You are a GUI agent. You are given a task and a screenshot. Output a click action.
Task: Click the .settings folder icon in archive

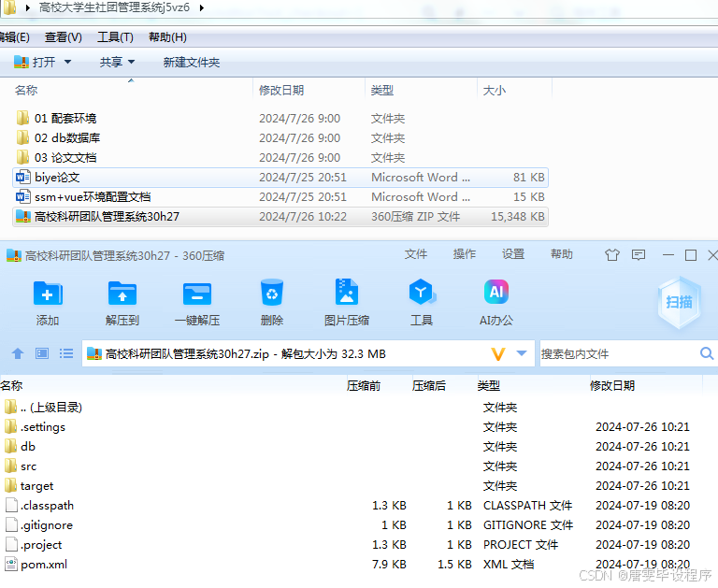tap(10, 427)
